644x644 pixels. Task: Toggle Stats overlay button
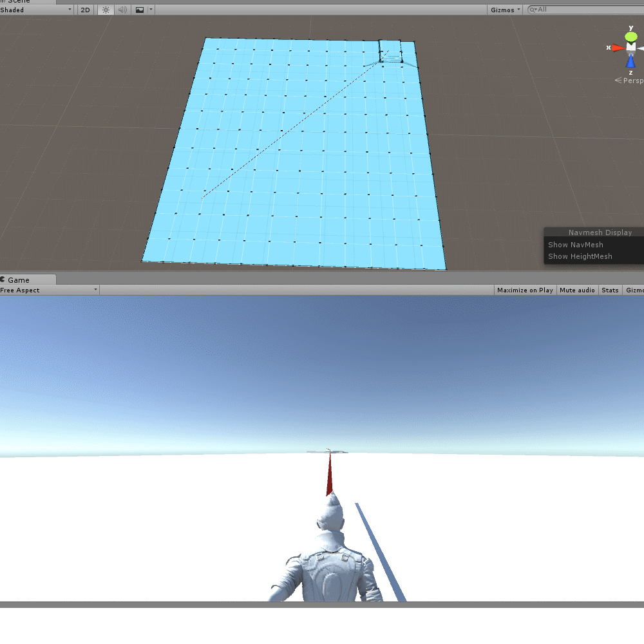click(610, 290)
